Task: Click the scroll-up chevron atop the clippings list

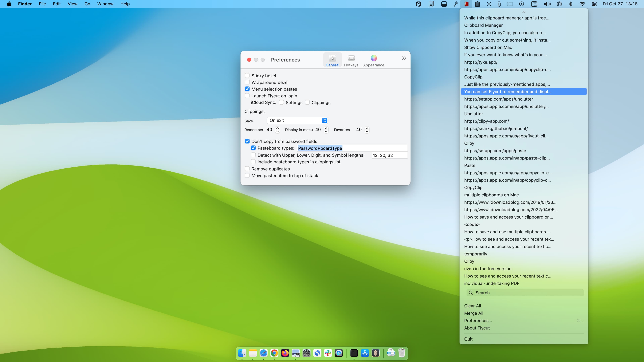Action: [x=523, y=12]
